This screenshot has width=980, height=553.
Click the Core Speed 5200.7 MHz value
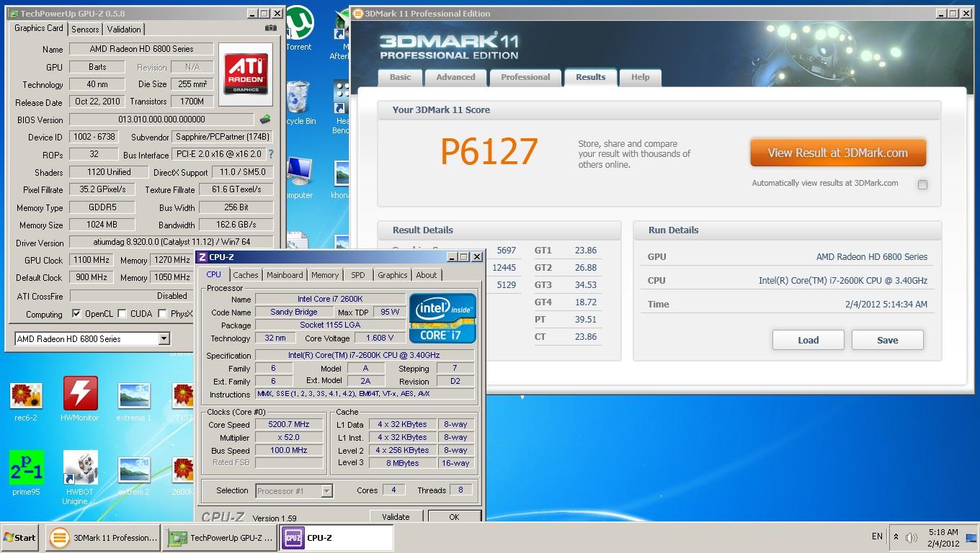[x=288, y=425]
